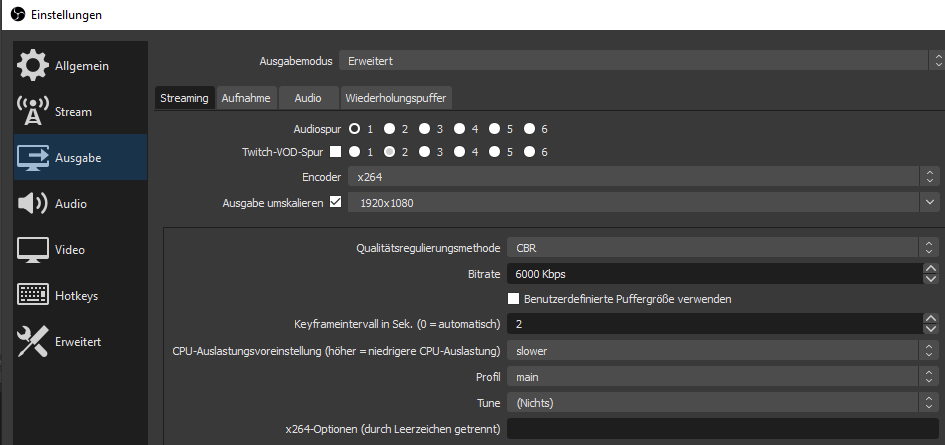Screen dimensions: 945x445
Task: Select Audiospur track 5
Action: coord(494,128)
